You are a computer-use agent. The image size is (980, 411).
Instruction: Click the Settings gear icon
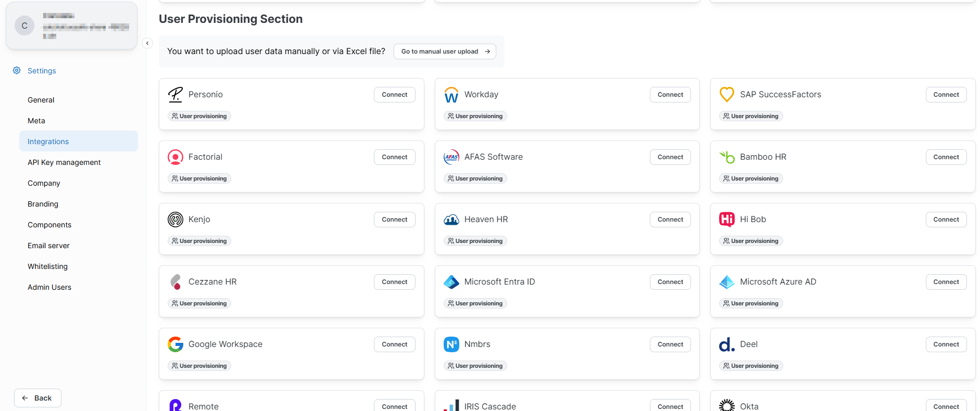coord(17,70)
